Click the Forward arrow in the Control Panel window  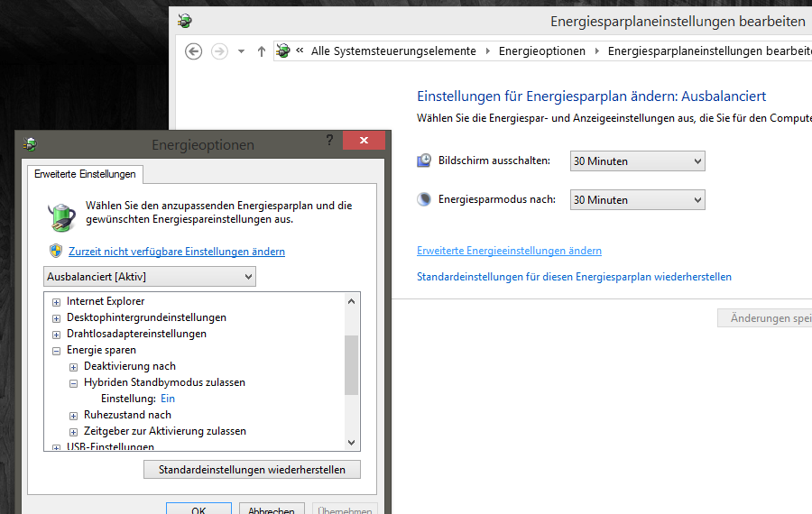tap(219, 51)
